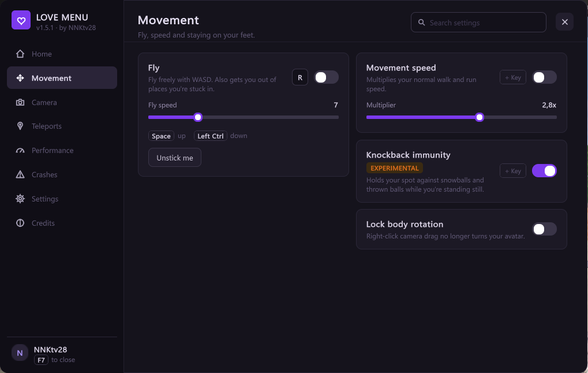Close the menu with the X button

click(x=565, y=22)
